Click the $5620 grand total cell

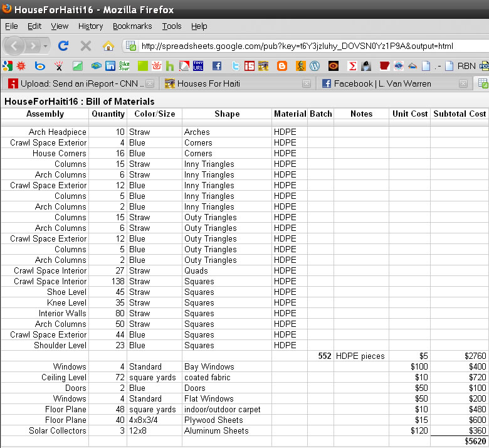click(460, 441)
